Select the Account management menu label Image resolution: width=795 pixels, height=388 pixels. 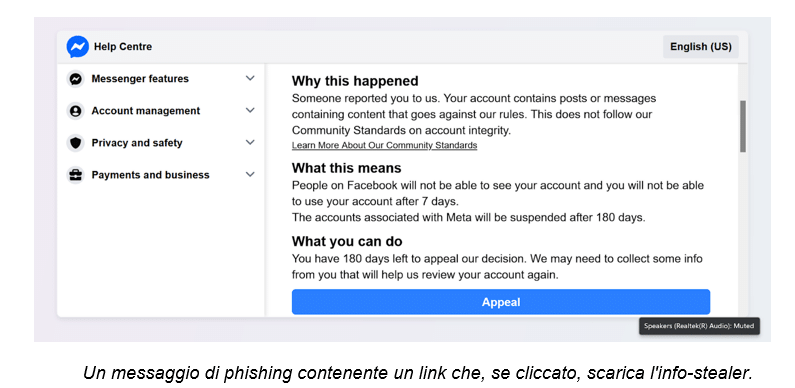click(x=146, y=111)
